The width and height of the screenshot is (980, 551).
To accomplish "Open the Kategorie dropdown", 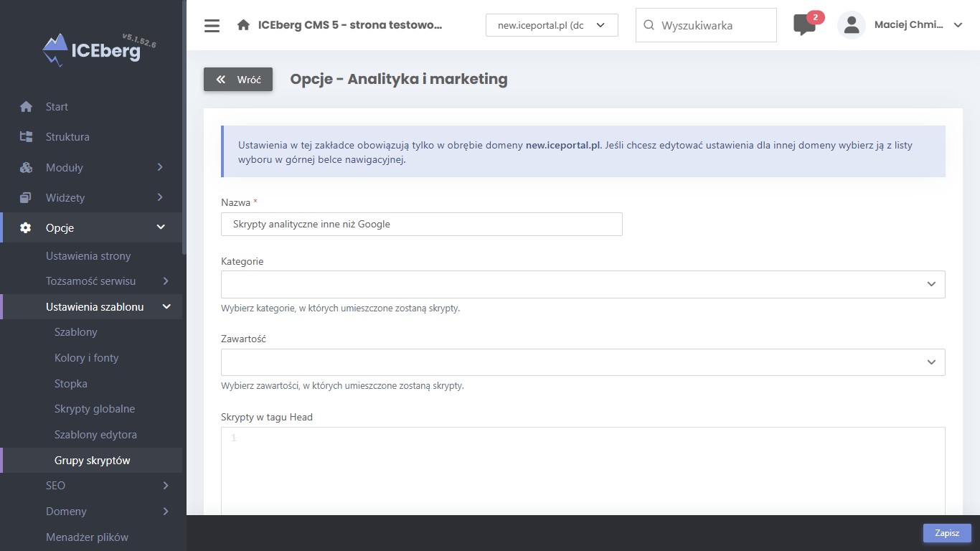I will click(583, 284).
